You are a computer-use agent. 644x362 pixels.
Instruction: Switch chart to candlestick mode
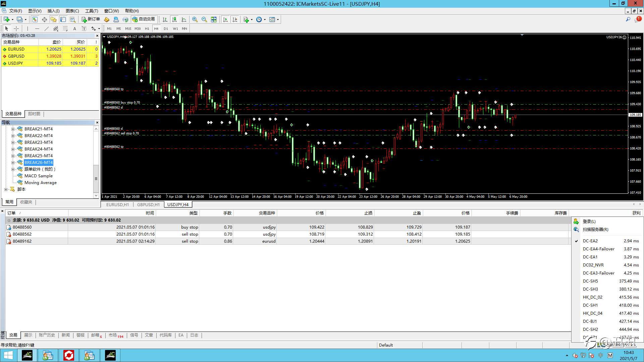(174, 19)
